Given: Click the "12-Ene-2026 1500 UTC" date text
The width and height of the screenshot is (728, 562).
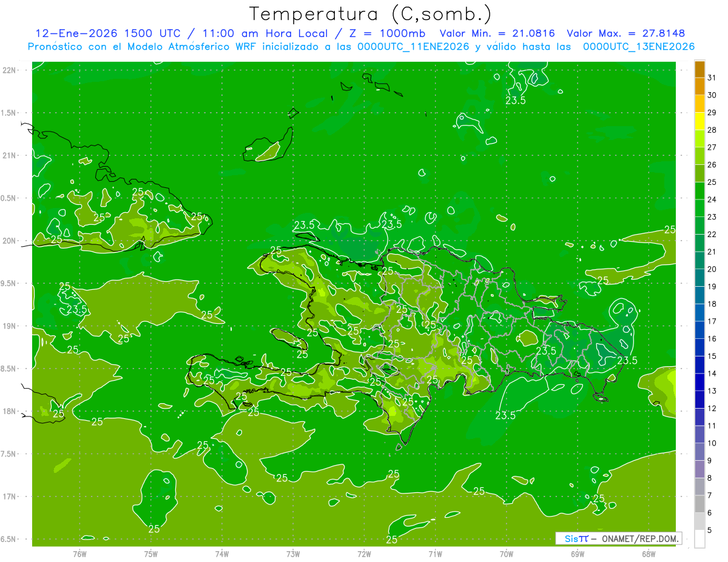Looking at the screenshot, I should click(x=108, y=33).
